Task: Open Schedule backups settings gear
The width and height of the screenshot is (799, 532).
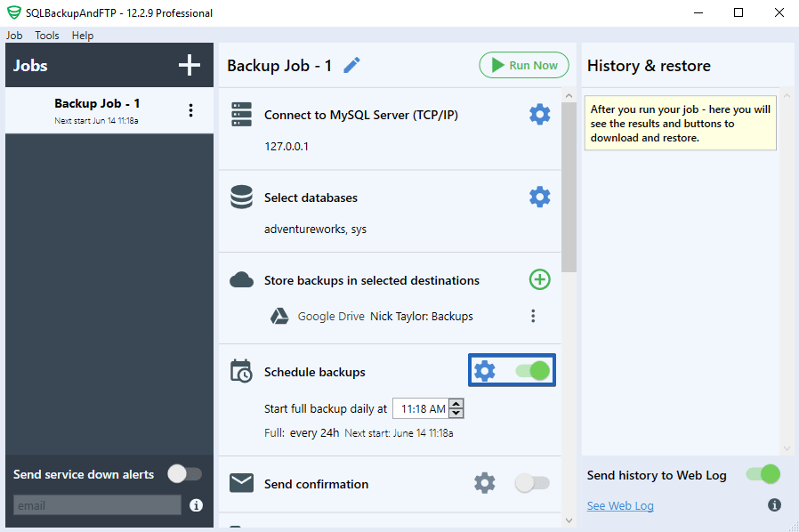Action: pyautogui.click(x=485, y=370)
